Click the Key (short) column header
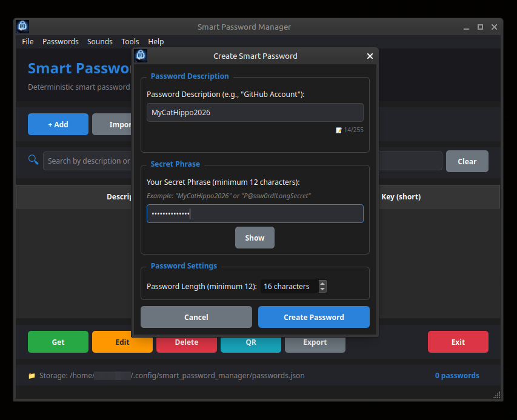 [401, 197]
